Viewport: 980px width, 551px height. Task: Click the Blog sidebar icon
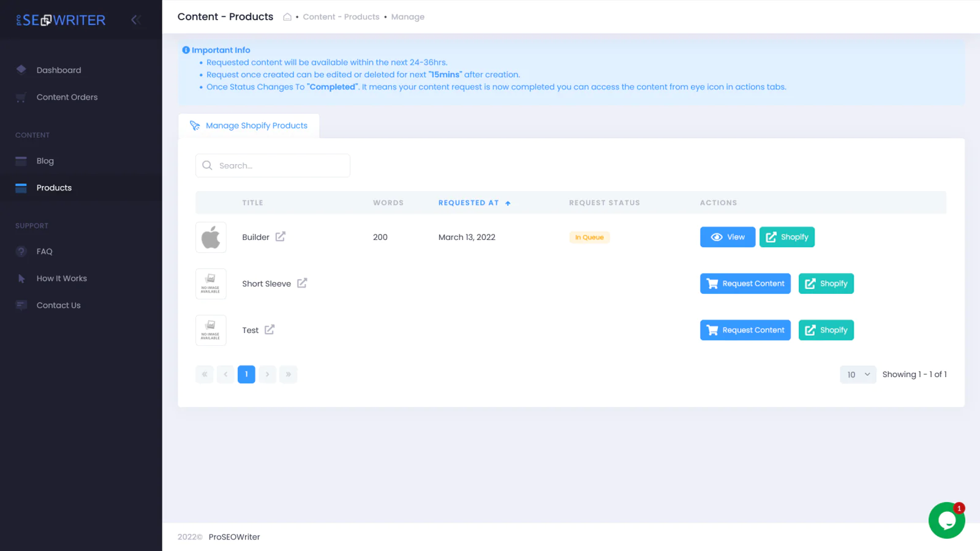[21, 160]
